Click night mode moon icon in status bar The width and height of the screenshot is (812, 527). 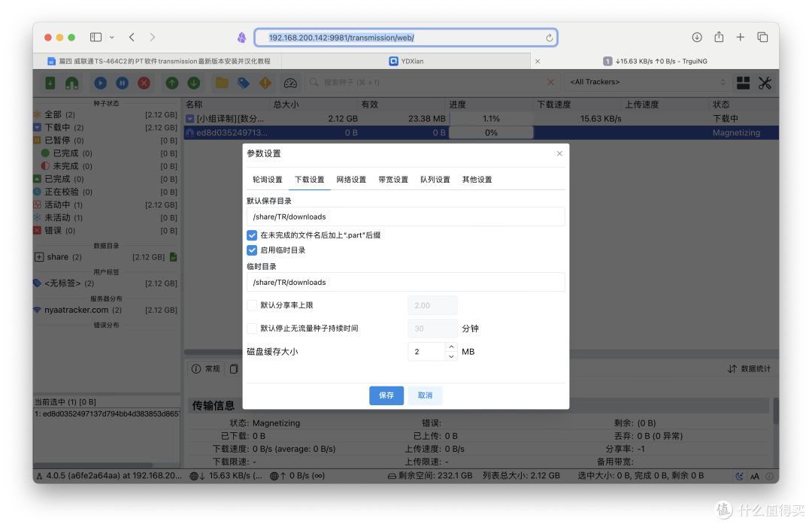tap(740, 477)
